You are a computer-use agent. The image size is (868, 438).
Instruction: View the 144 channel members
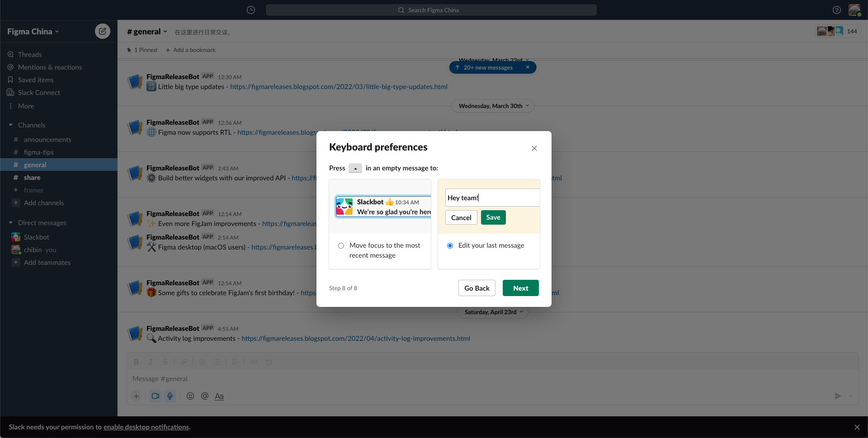[x=838, y=31]
